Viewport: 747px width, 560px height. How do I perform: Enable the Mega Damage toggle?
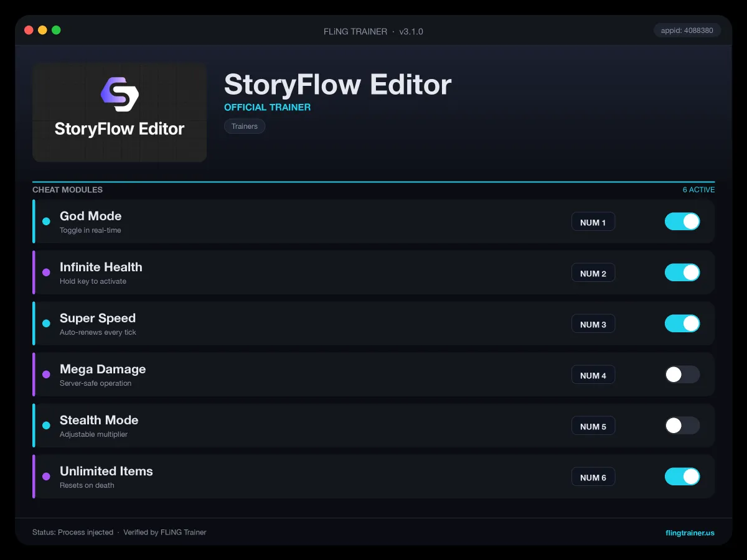click(682, 375)
